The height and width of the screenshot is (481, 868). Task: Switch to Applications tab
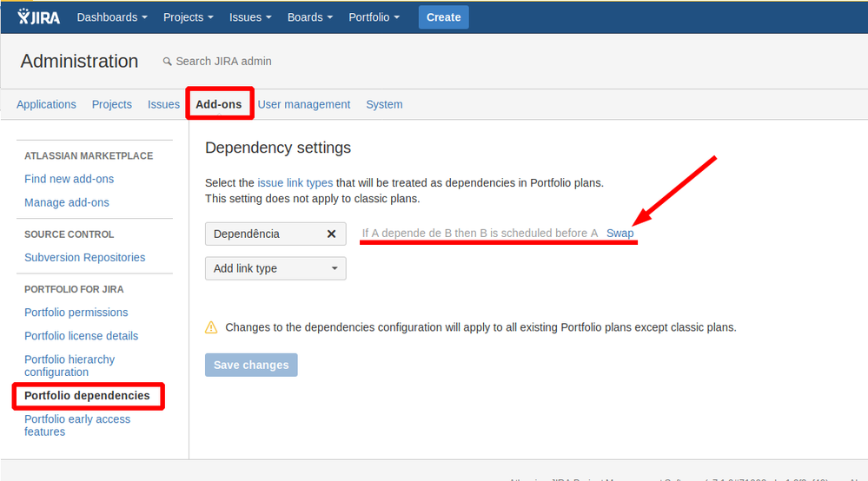(47, 104)
